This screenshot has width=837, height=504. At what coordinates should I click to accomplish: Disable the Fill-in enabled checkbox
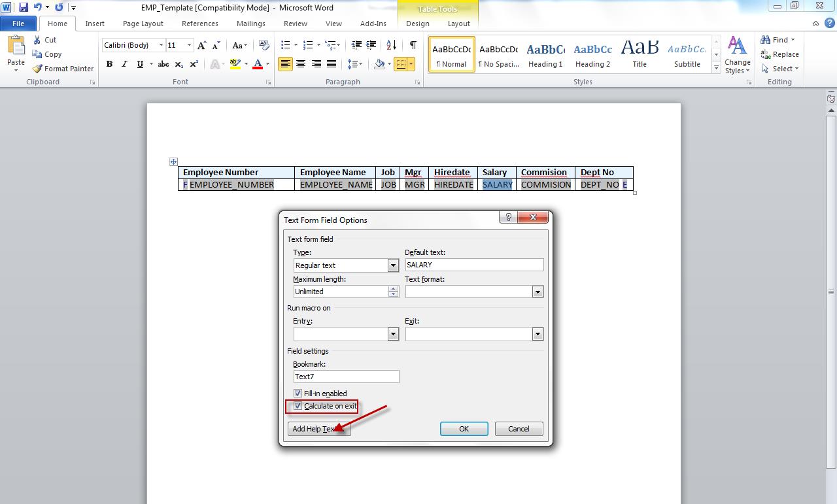point(298,393)
